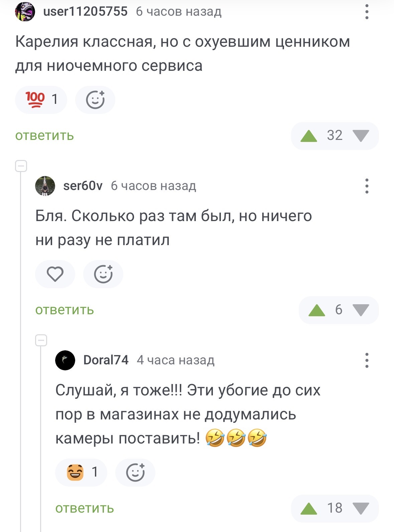
Task: Upvote user11205755's comment
Action: [x=308, y=136]
